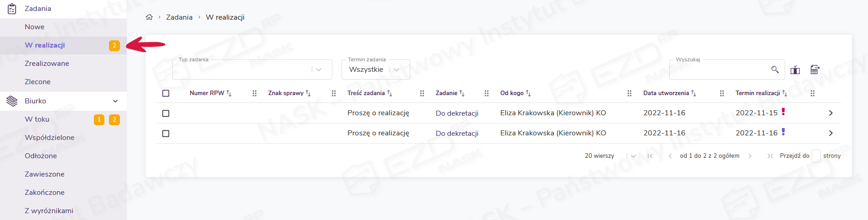The image size is (868, 220).
Task: Open details arrow of first task row
Action: 830,113
